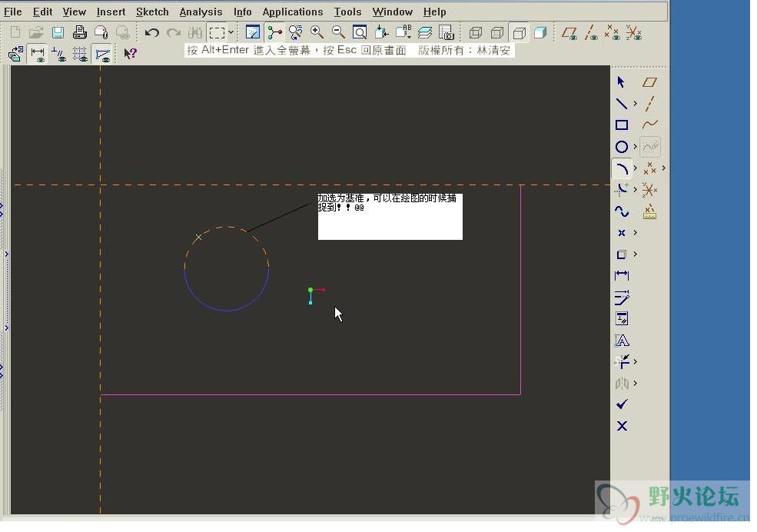This screenshot has width=757, height=532.
Task: Open the Applications menu
Action: coord(293,12)
